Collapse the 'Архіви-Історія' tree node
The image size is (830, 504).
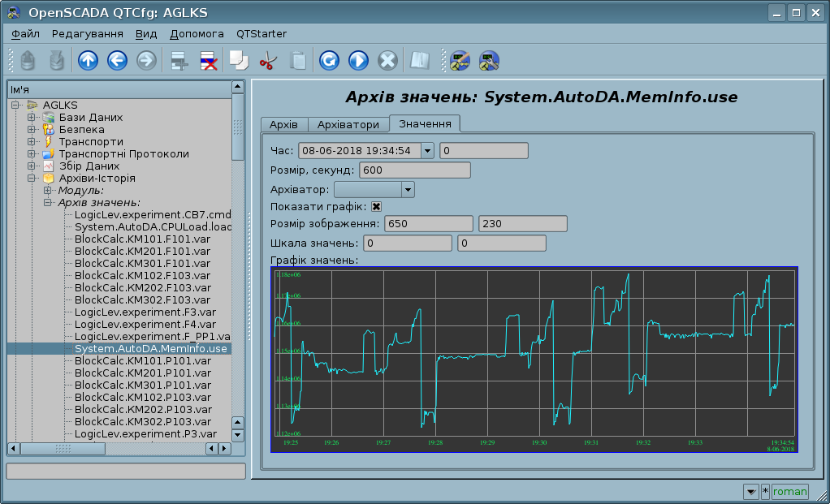click(x=32, y=179)
